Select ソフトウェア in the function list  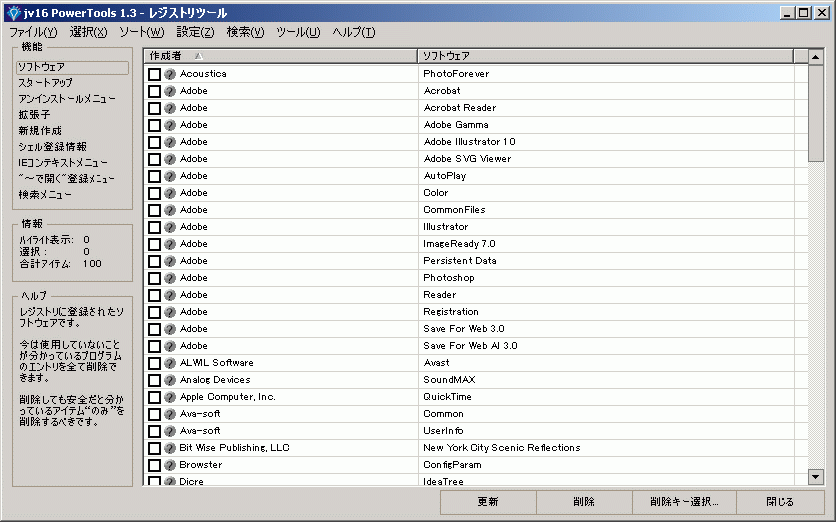click(x=73, y=67)
